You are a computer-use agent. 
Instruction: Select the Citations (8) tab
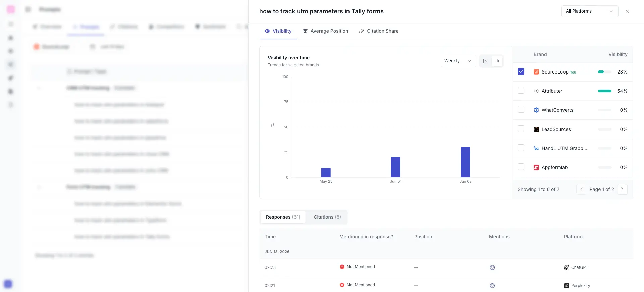pyautogui.click(x=327, y=217)
